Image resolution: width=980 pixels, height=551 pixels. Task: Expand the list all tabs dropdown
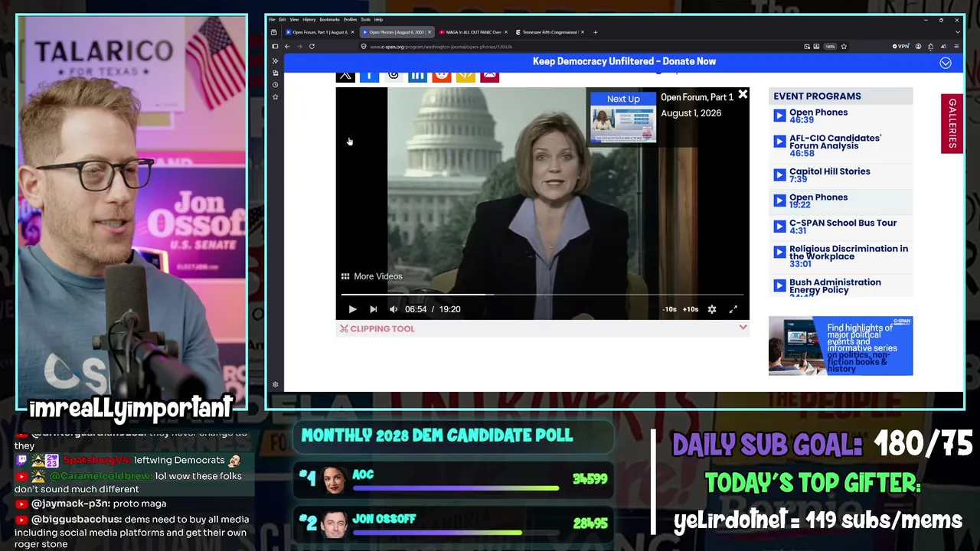pos(957,32)
